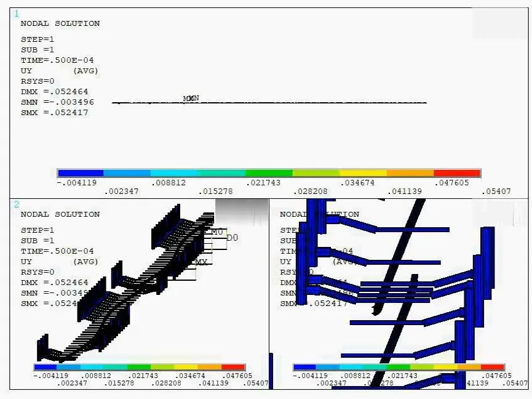The height and width of the screenshot is (399, 532).
Task: Select RSYS=0 in window 1
Action: click(x=38, y=81)
